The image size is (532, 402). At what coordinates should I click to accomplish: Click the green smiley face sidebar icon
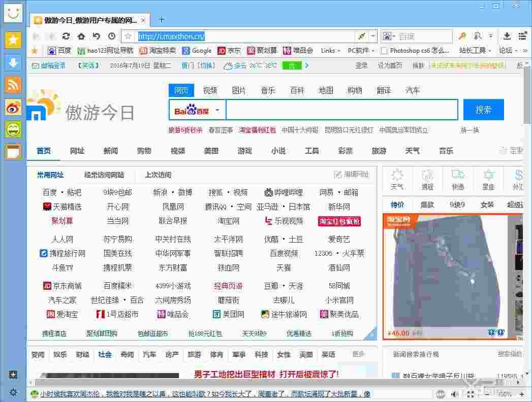coord(13,129)
